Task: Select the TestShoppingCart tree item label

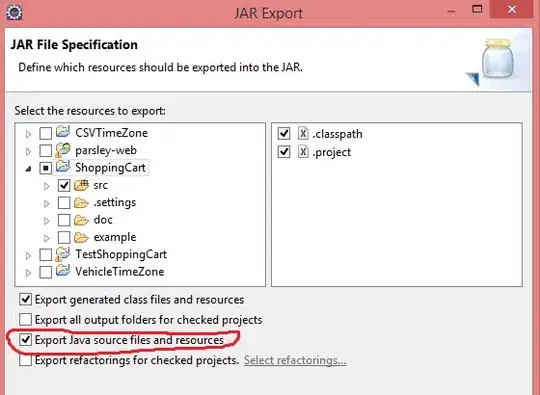Action: pyautogui.click(x=121, y=254)
